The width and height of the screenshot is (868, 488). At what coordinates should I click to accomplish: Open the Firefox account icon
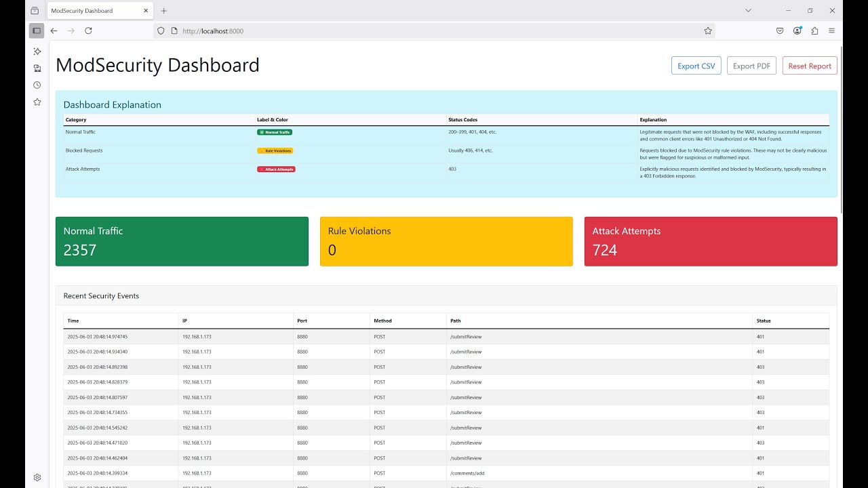(797, 30)
